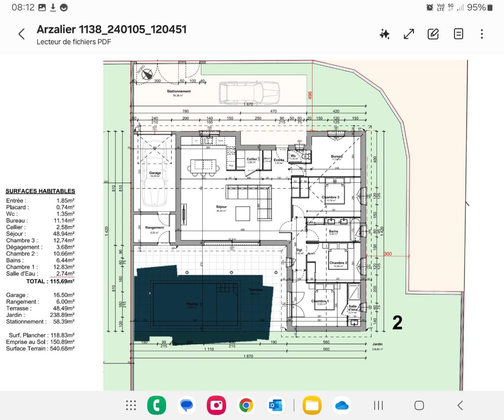The height and width of the screenshot is (420, 504).
Task: Launch OneDrive from the taskbar
Action: [x=342, y=405]
